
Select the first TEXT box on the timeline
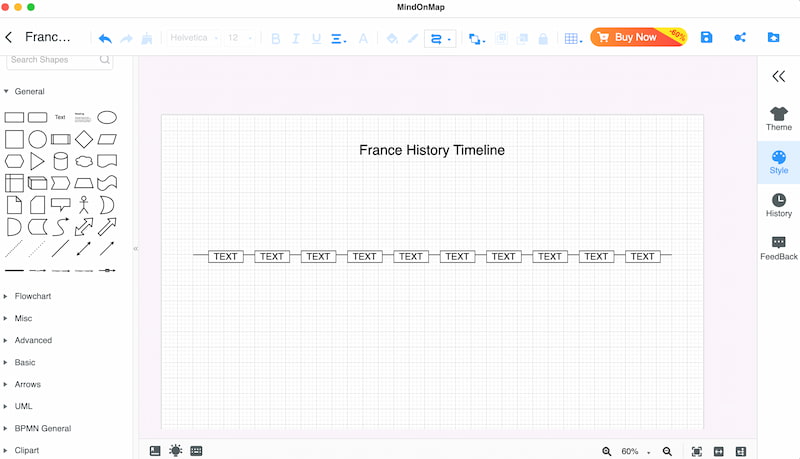tap(226, 257)
